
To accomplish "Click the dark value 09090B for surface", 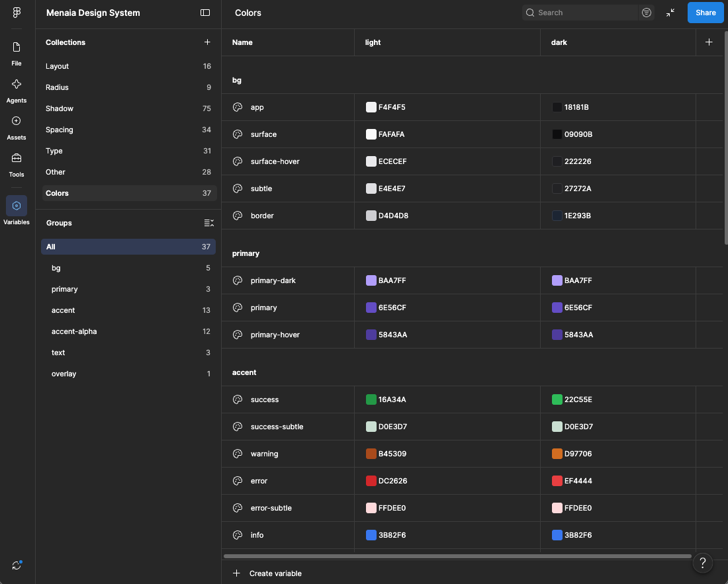I will pos(578,134).
